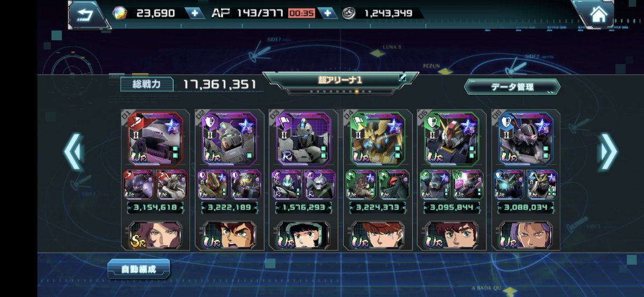Tap the AP 143/377 stamina counter
The width and height of the screenshot is (644, 297).
click(248, 13)
